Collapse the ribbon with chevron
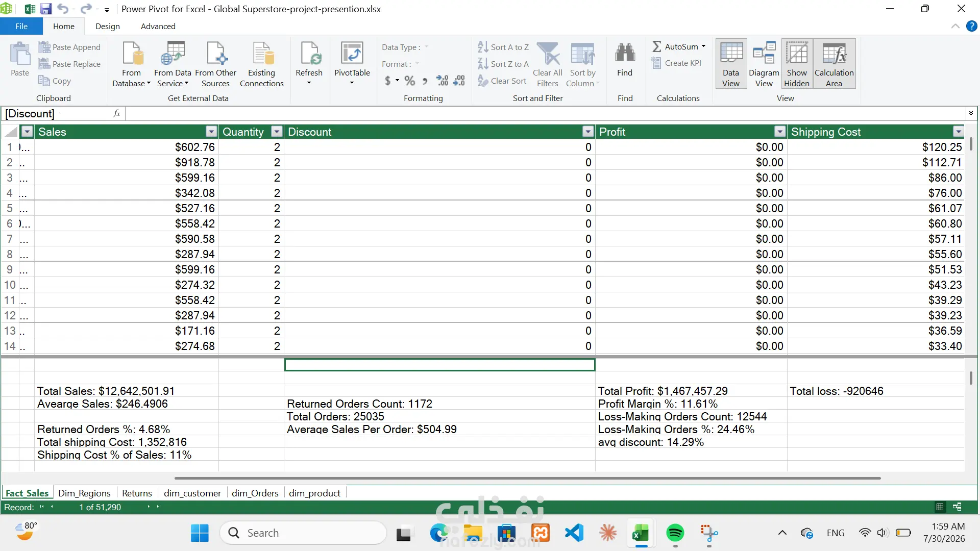The width and height of the screenshot is (980, 551). point(955,26)
